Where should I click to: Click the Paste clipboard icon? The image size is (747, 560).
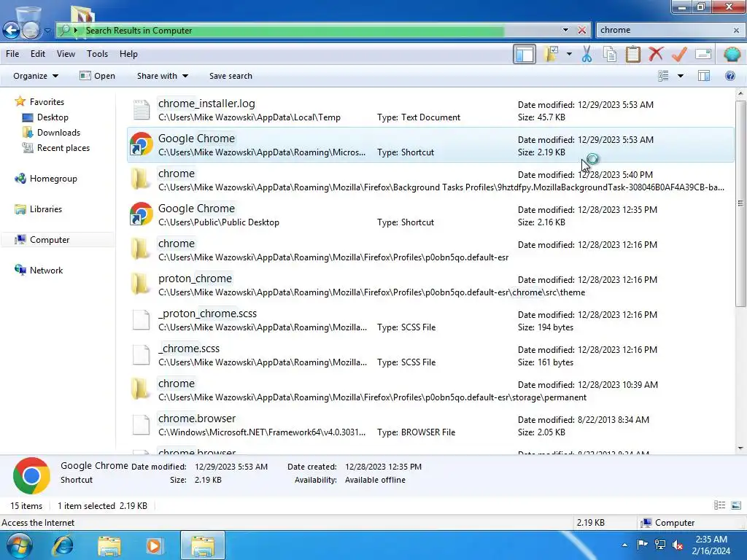(x=632, y=54)
